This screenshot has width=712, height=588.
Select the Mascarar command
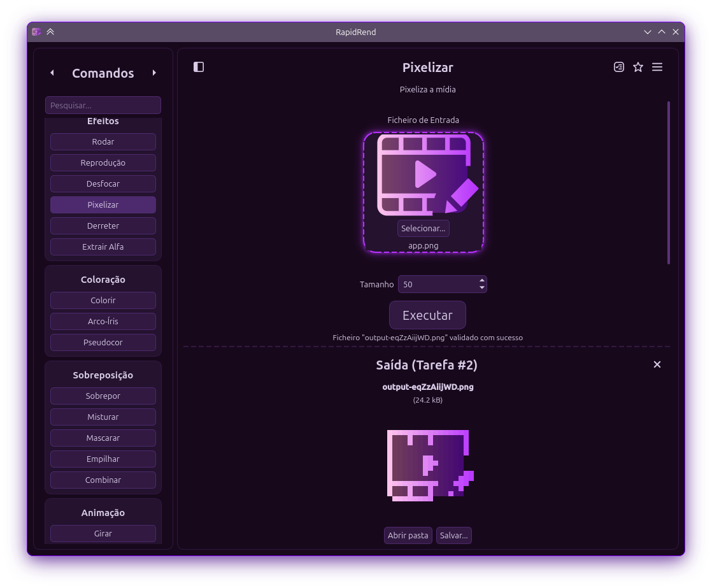tap(103, 438)
